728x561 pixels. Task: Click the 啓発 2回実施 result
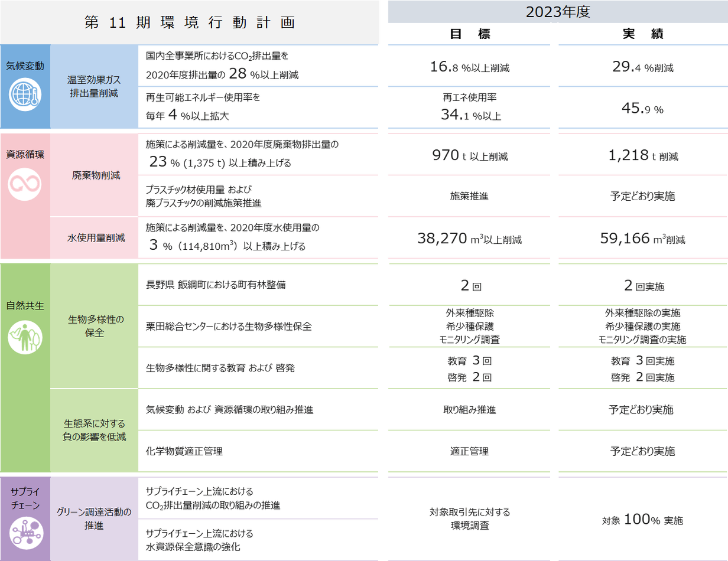643,377
